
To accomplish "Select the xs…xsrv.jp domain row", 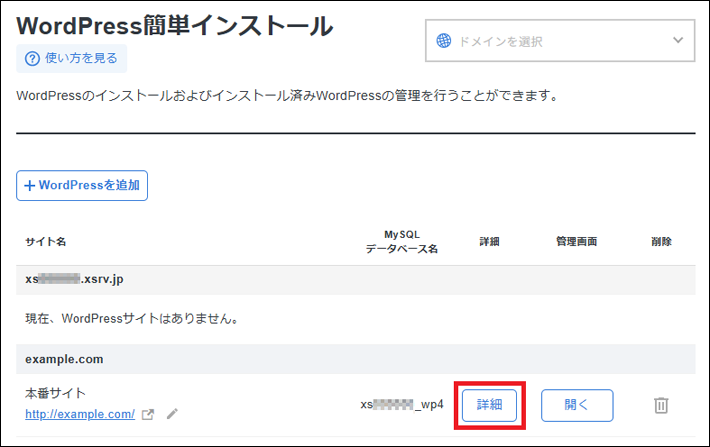I will pyautogui.click(x=356, y=279).
